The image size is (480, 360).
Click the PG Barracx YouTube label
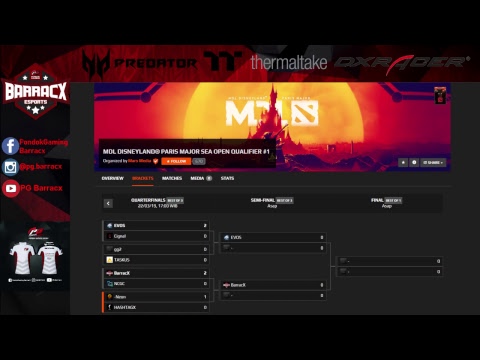(x=41, y=188)
